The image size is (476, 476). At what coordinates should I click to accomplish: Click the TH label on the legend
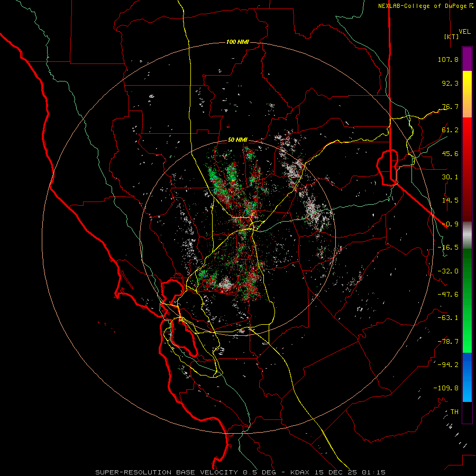454,412
